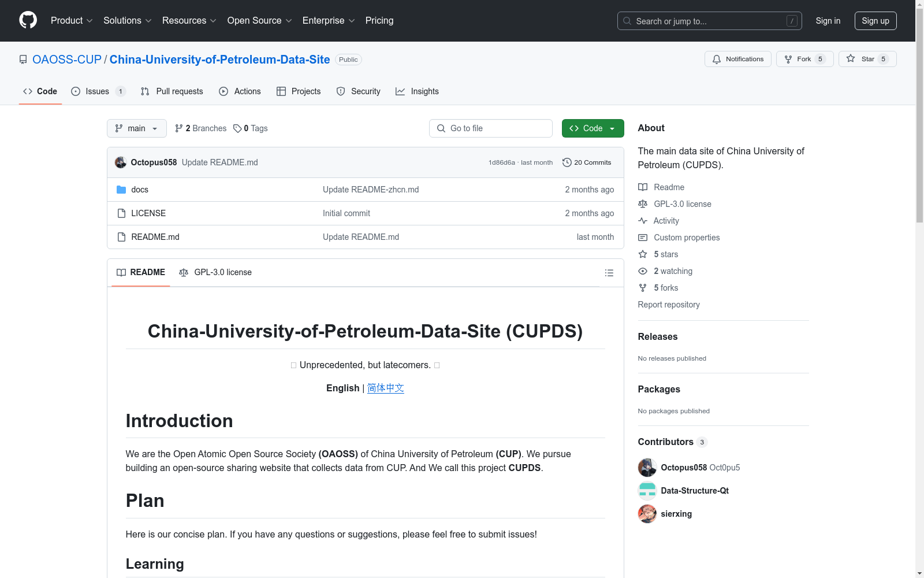Open the OAOSS-CUP organization link
The width and height of the screenshot is (924, 578).
click(x=67, y=60)
